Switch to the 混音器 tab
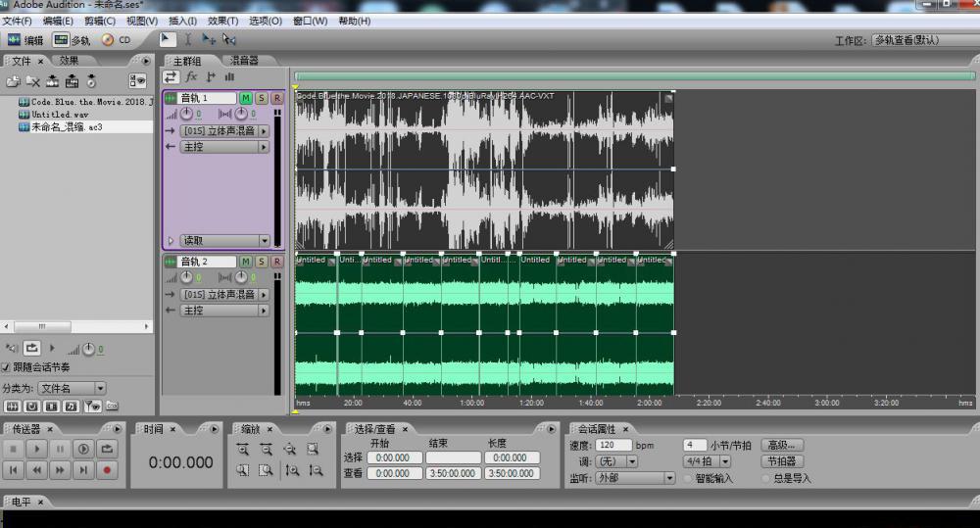This screenshot has height=528, width=980. [244, 61]
